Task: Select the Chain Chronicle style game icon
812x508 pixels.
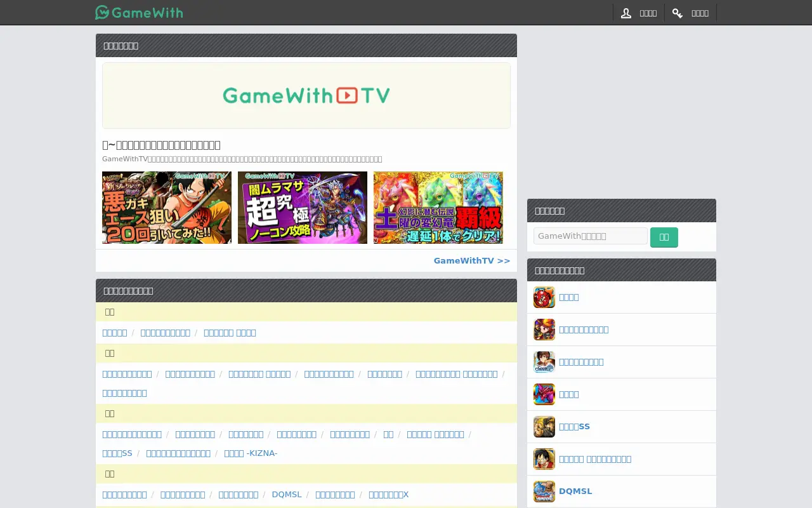Action: point(544,362)
